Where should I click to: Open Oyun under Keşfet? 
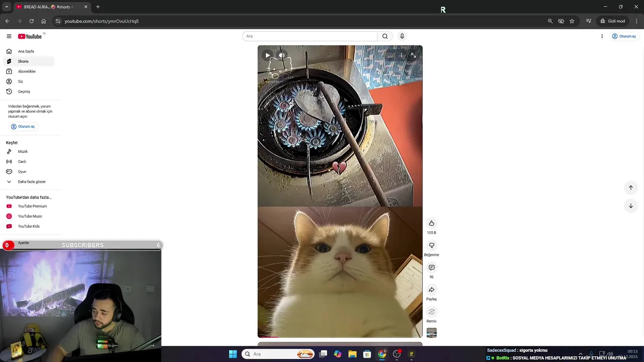click(29, 171)
